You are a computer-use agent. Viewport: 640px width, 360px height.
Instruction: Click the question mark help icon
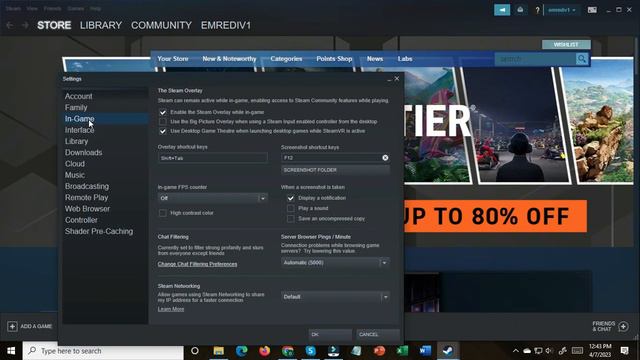coord(537,10)
